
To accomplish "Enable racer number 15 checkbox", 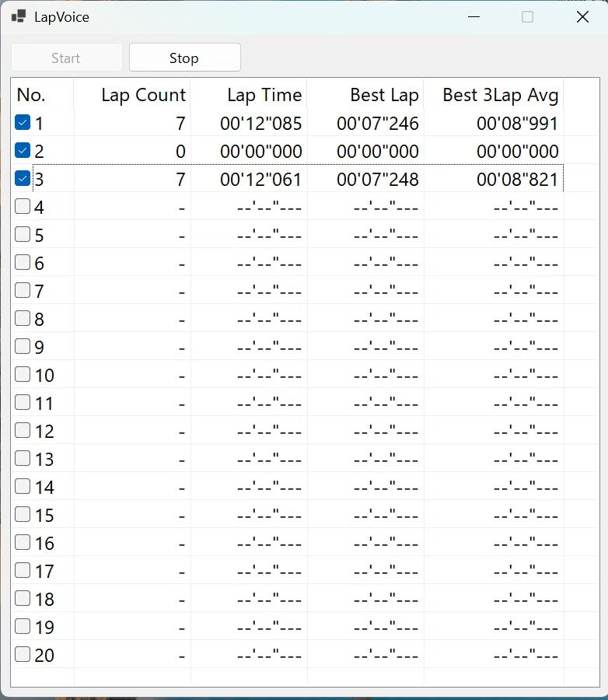I will tap(23, 514).
